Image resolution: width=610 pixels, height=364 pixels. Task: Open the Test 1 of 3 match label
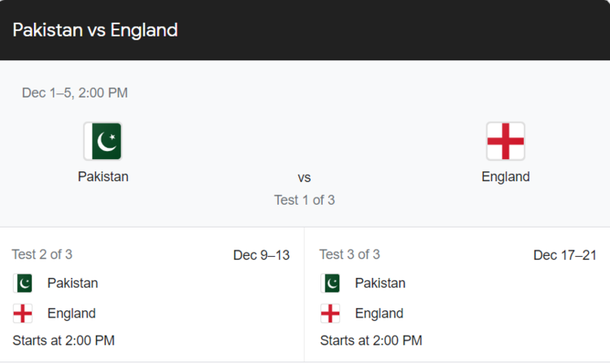tap(304, 200)
